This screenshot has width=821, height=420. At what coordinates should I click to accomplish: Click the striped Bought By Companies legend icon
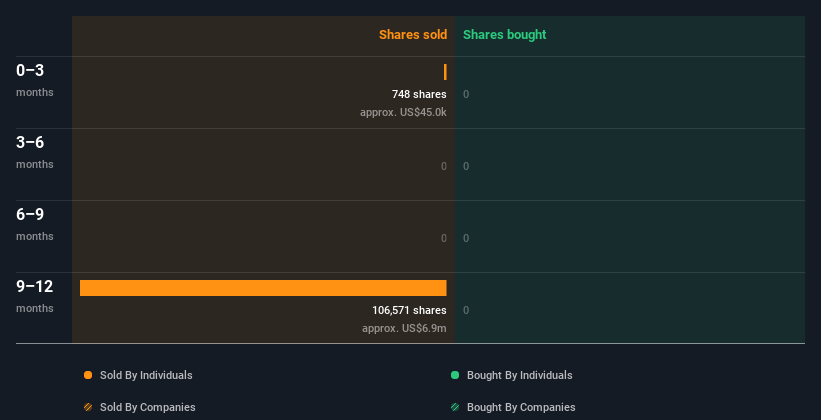[455, 407]
